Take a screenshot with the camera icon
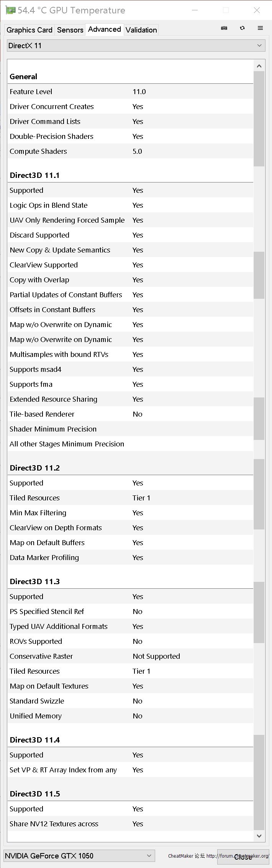Screen dimensions: 272x868 (224, 28)
